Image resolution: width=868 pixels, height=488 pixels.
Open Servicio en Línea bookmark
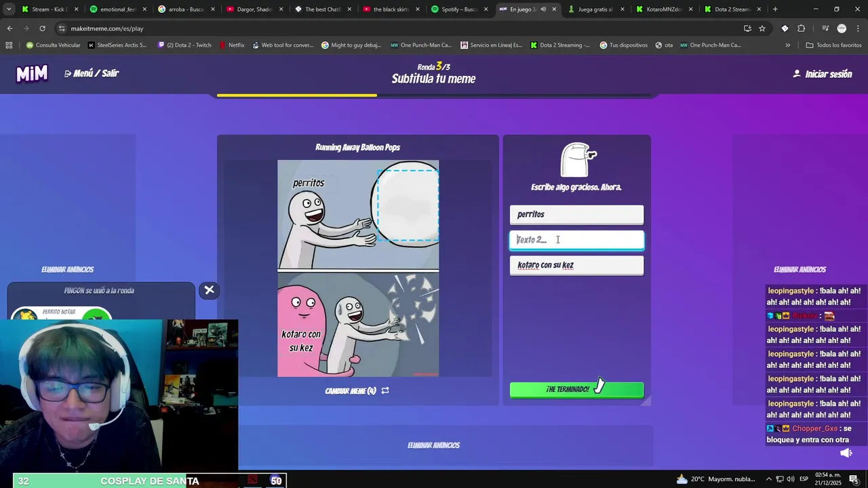click(491, 45)
